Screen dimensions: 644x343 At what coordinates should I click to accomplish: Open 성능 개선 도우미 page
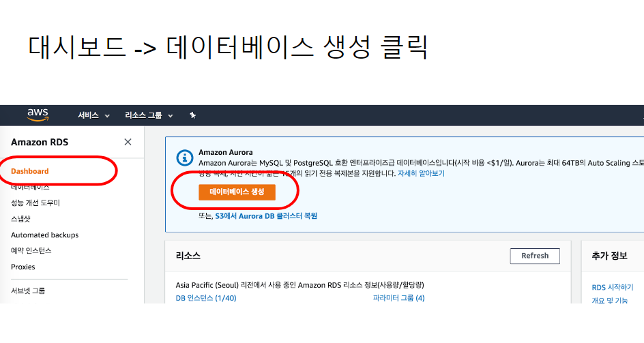click(x=35, y=203)
